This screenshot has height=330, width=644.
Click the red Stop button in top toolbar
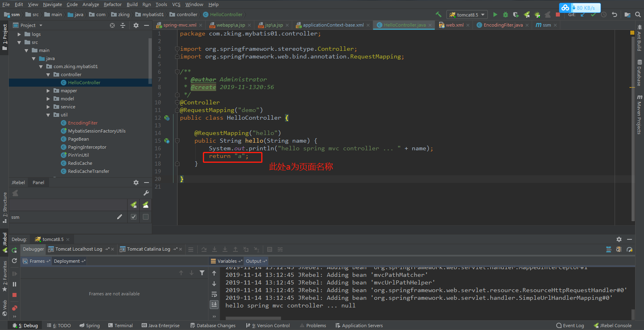coord(558,15)
